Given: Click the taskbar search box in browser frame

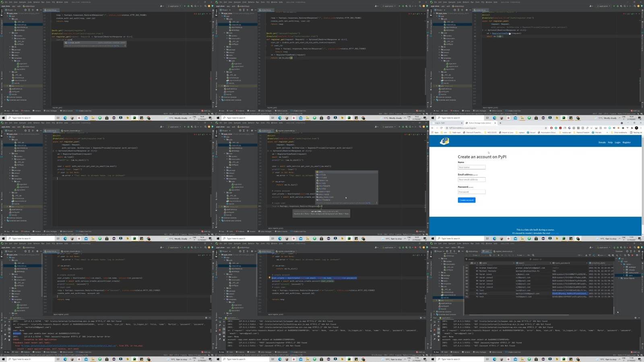Looking at the screenshot, I should (x=460, y=239).
